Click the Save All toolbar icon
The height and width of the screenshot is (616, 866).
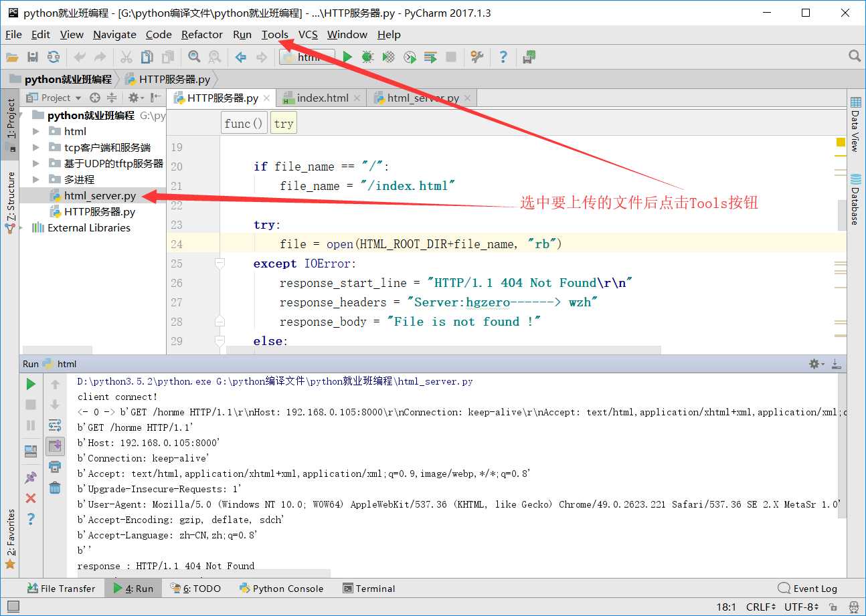click(x=32, y=58)
